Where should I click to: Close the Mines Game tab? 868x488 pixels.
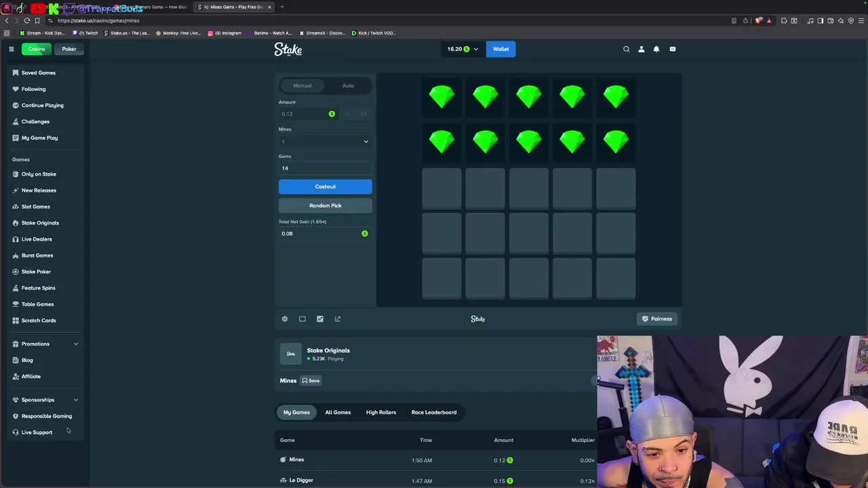269,7
